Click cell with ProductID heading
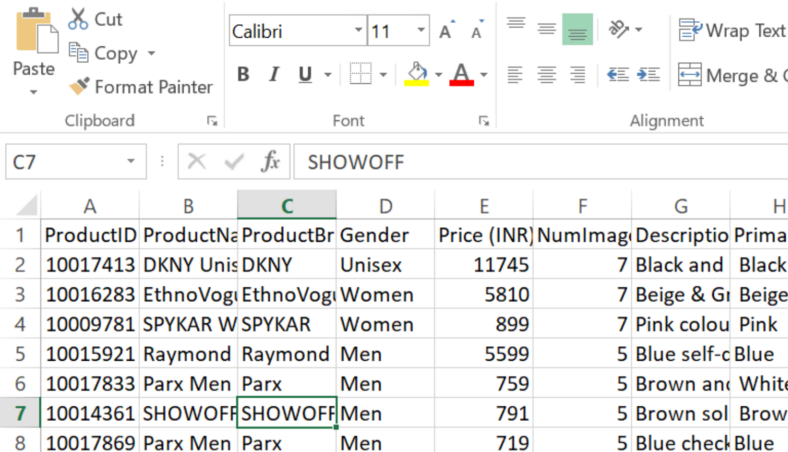 90,235
